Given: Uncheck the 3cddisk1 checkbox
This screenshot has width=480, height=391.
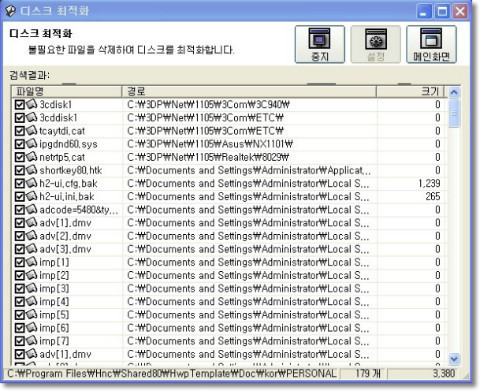Looking at the screenshot, I should (x=20, y=118).
